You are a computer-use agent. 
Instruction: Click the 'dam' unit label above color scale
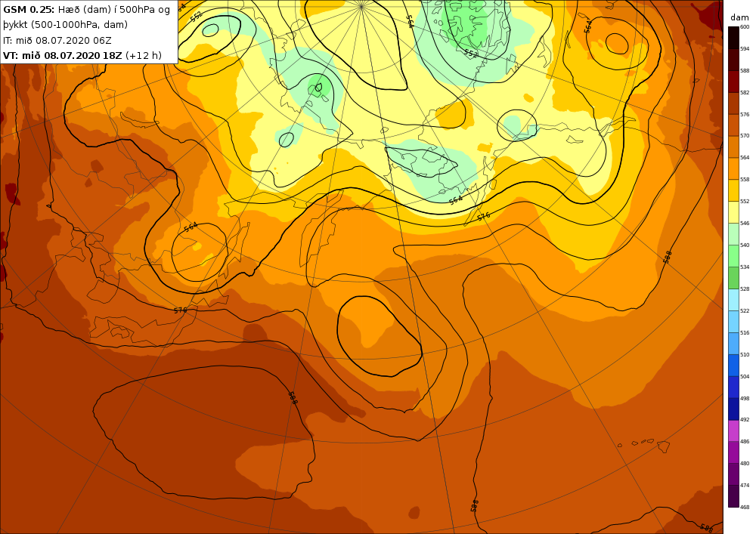click(739, 17)
